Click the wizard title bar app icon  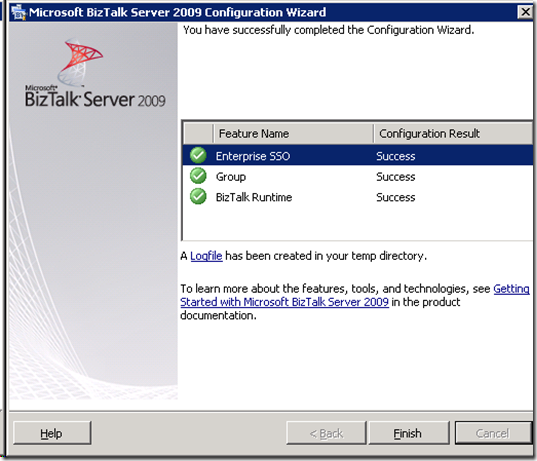18,13
